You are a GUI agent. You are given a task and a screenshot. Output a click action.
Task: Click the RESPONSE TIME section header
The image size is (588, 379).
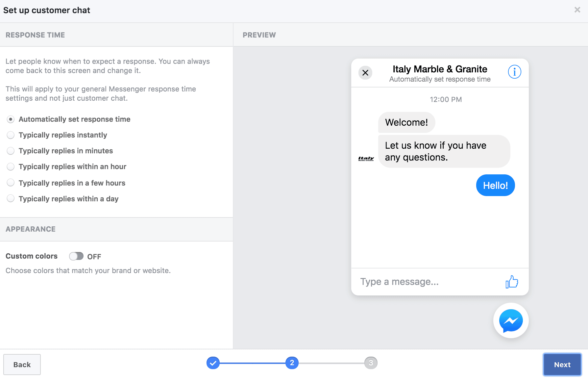[x=35, y=35]
